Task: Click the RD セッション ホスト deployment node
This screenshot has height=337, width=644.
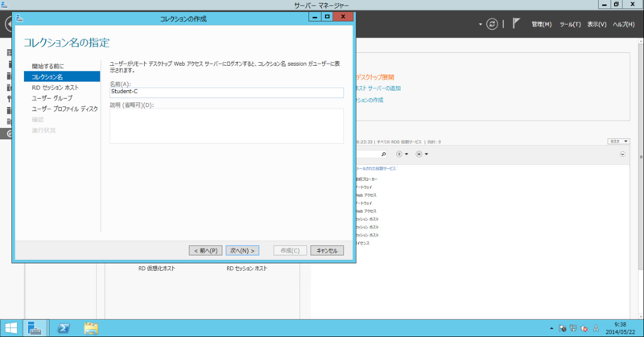Action: point(247,269)
